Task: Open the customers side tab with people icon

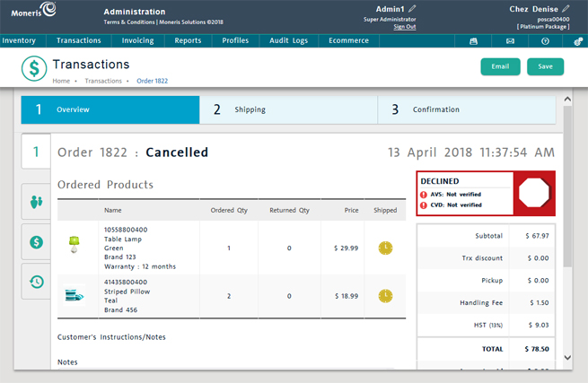Action: [x=36, y=203]
